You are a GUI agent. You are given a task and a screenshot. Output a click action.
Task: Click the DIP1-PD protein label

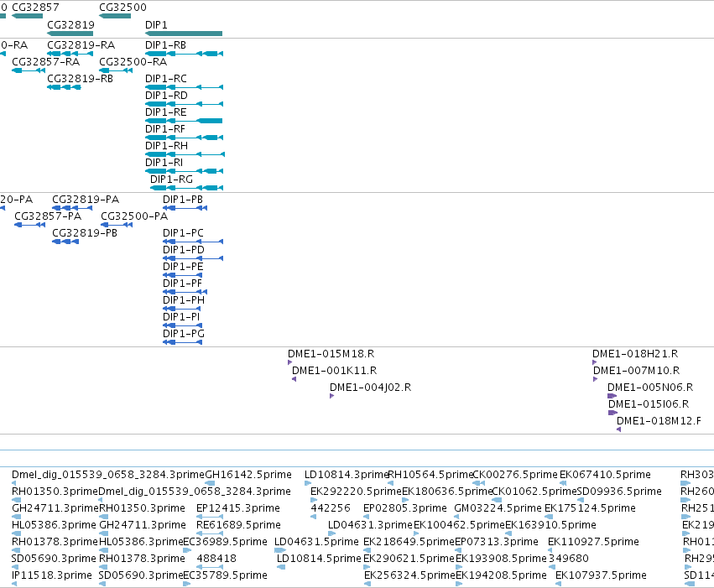point(184,250)
